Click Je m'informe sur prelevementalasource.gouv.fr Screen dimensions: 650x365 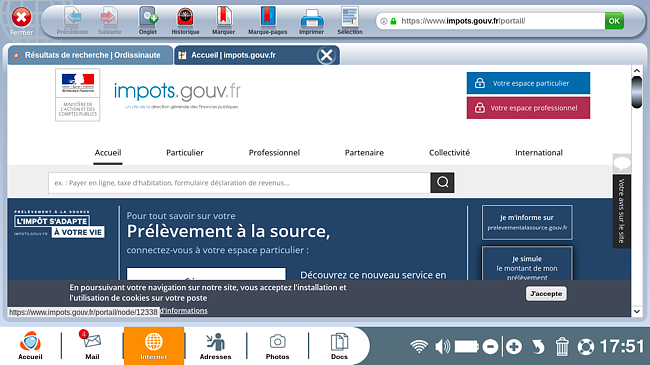point(527,222)
